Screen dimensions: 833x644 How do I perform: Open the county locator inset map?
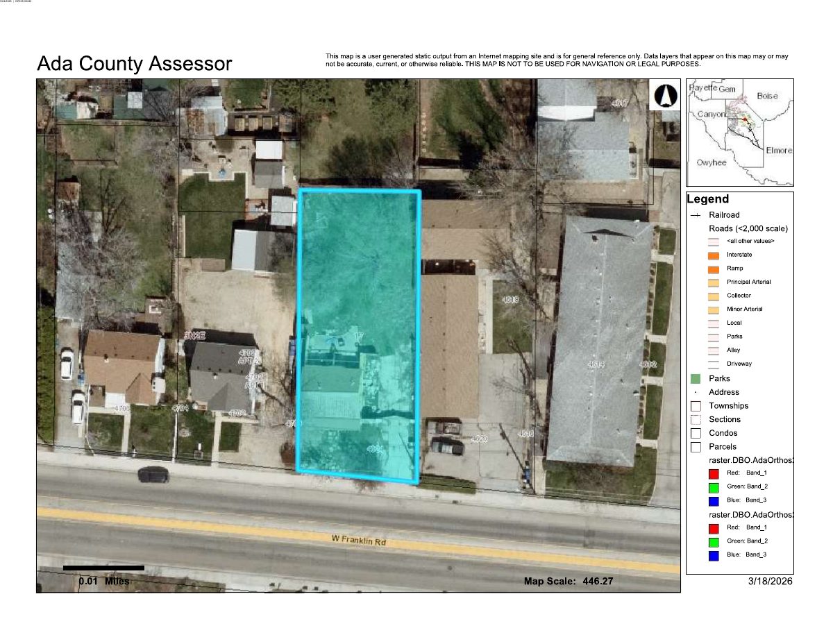pyautogui.click(x=740, y=133)
